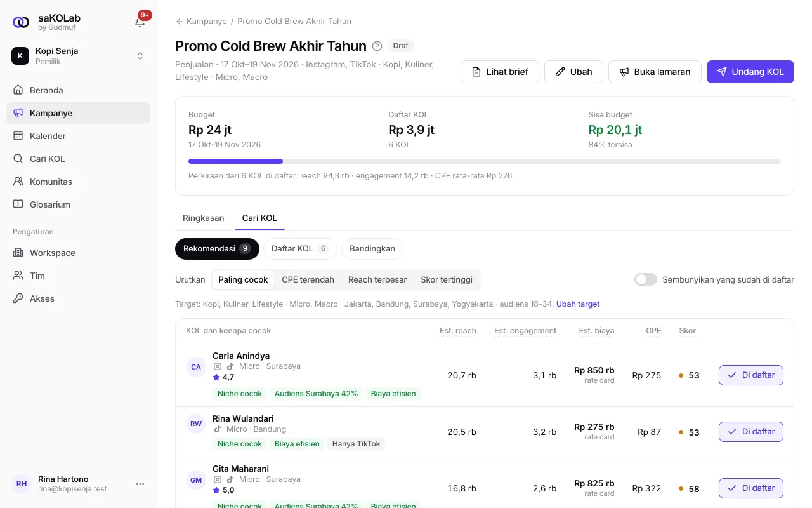
Task: Click the budget usage progress bar
Action: click(x=485, y=161)
